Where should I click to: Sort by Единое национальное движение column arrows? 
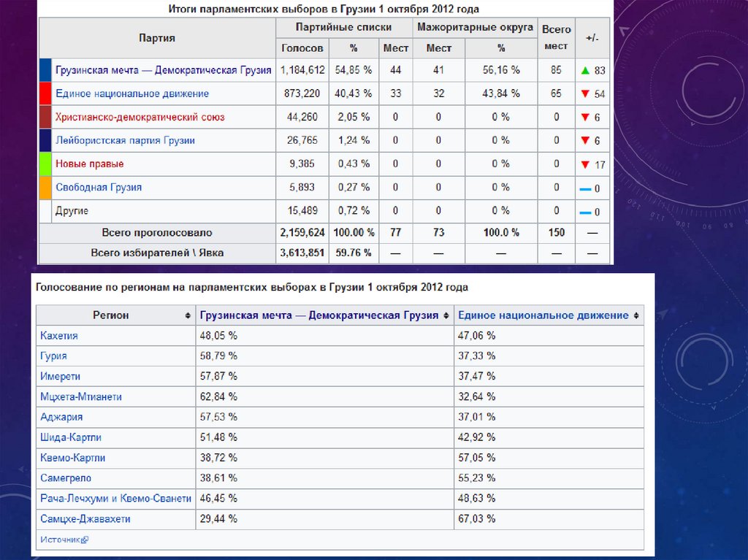tap(636, 315)
